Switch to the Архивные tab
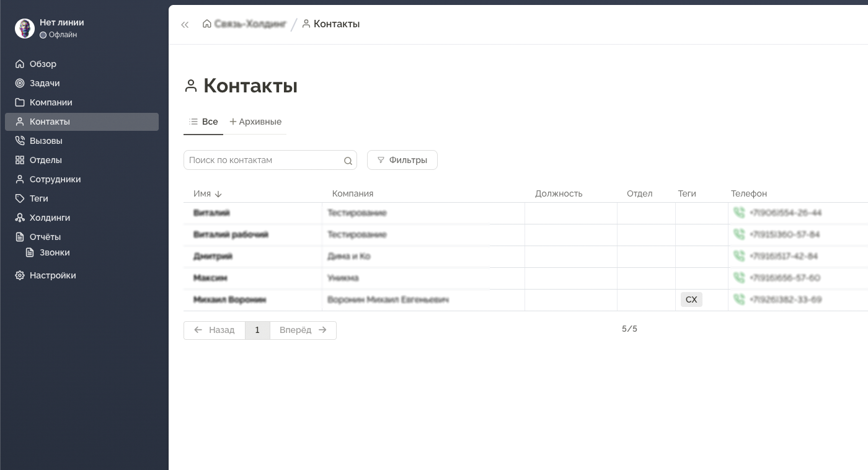Viewport: 868px width, 470px height. coord(255,122)
